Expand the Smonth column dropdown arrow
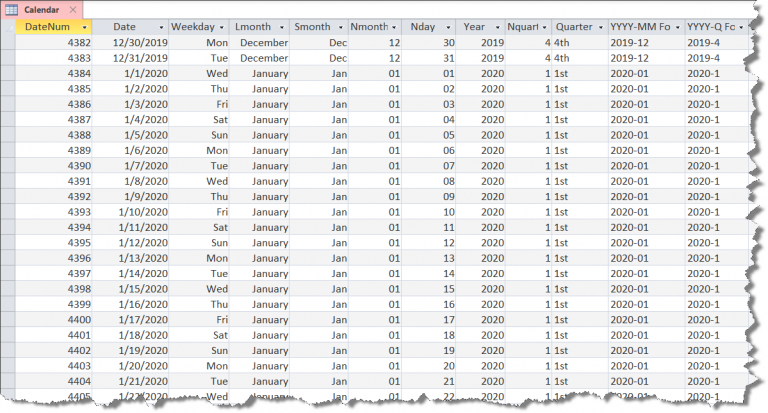This screenshot has height=413, width=768. (341, 27)
